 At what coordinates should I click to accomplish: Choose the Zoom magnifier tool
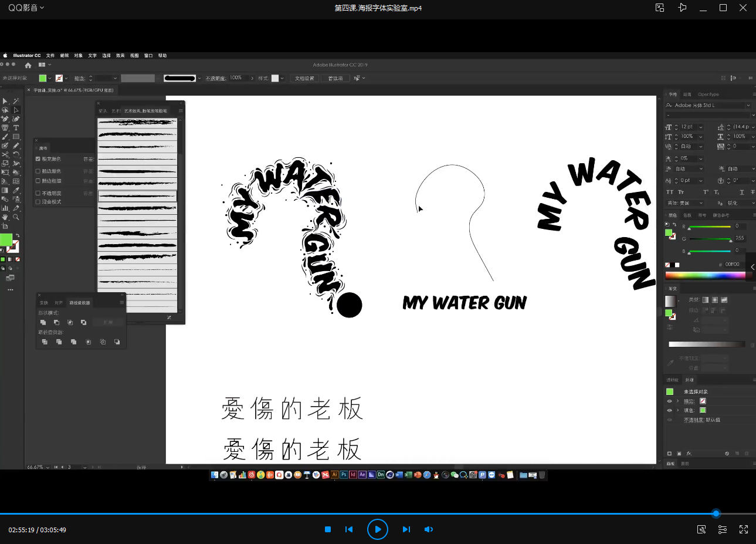coord(16,217)
